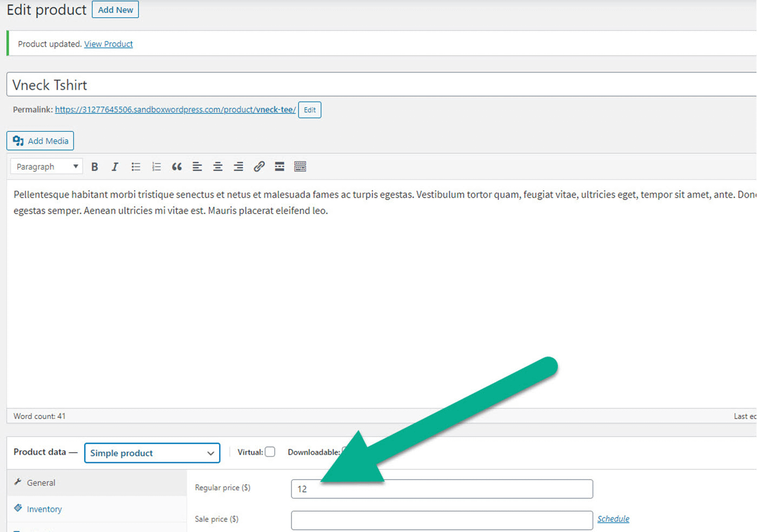Image resolution: width=757 pixels, height=532 pixels.
Task: Open the Inventory product data tab
Action: [97, 509]
